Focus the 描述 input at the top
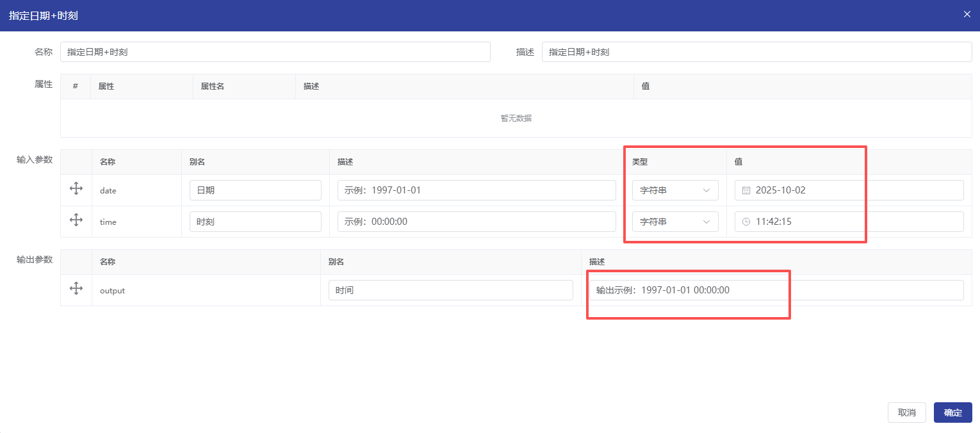The image size is (980, 433). 756,52
